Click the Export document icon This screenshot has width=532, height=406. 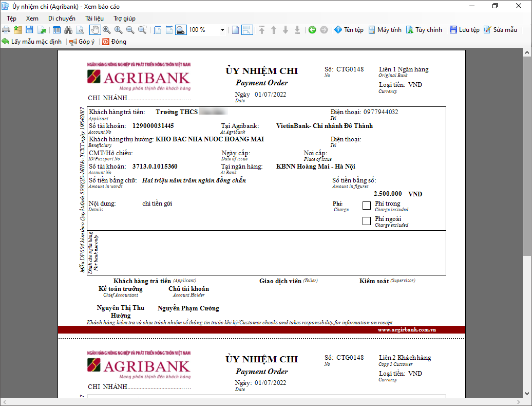click(x=41, y=30)
